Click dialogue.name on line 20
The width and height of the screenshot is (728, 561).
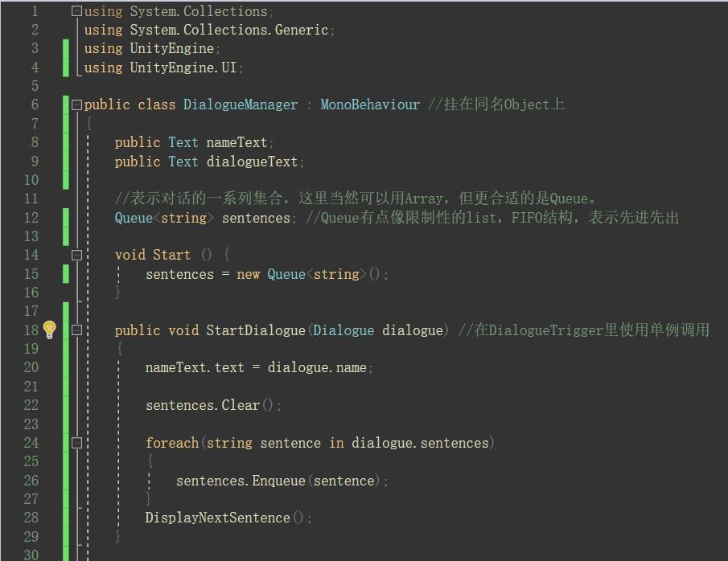click(317, 367)
